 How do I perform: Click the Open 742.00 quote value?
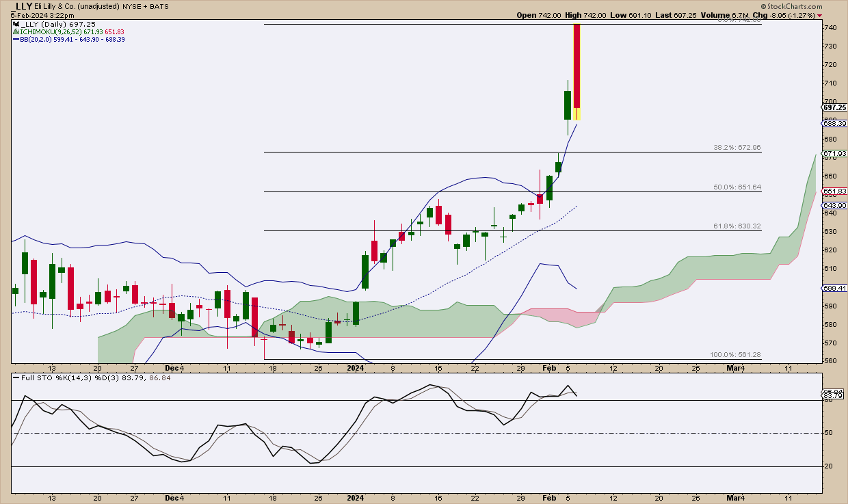[x=539, y=15]
